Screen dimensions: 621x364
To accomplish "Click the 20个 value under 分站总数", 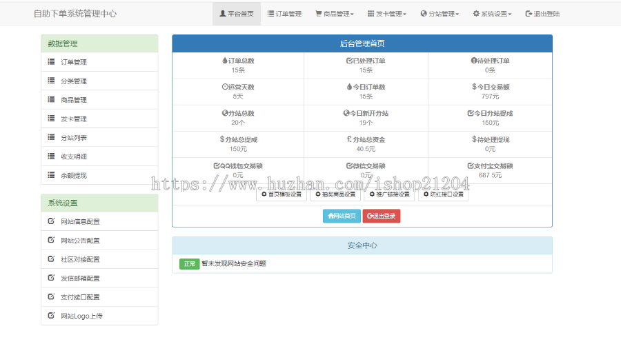I will coord(238,123).
